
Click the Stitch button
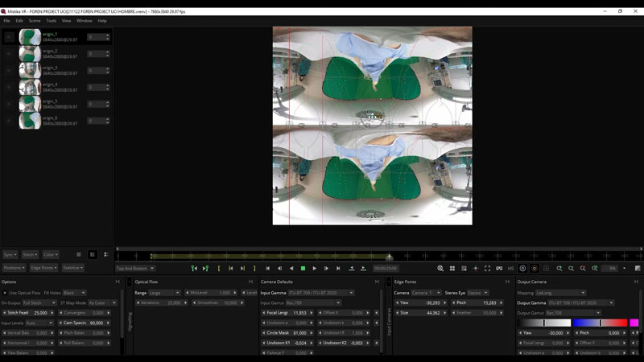(30, 254)
